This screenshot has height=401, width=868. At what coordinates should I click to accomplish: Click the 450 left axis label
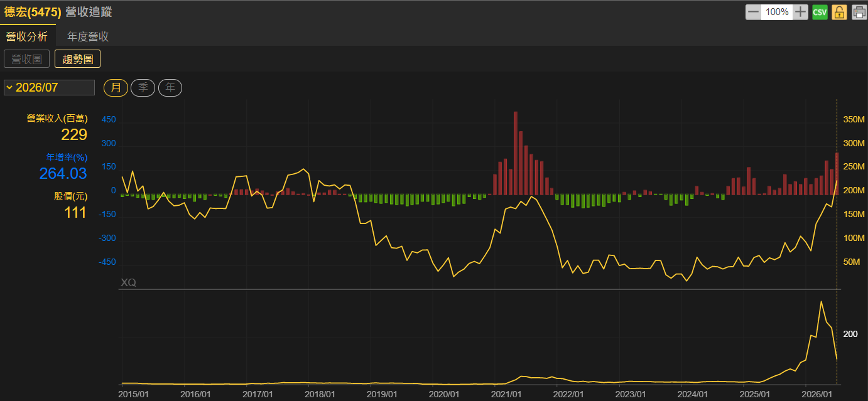[109, 119]
